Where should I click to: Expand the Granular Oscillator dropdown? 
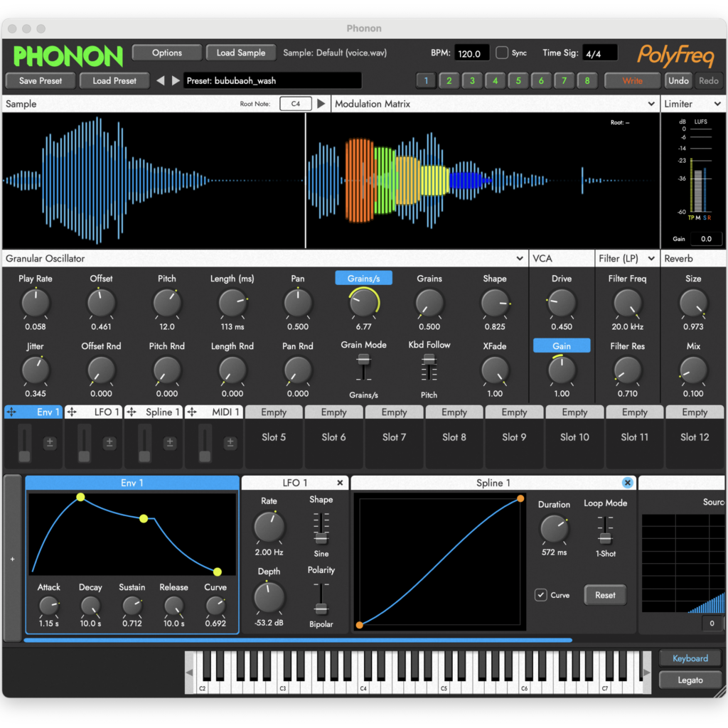[520, 259]
